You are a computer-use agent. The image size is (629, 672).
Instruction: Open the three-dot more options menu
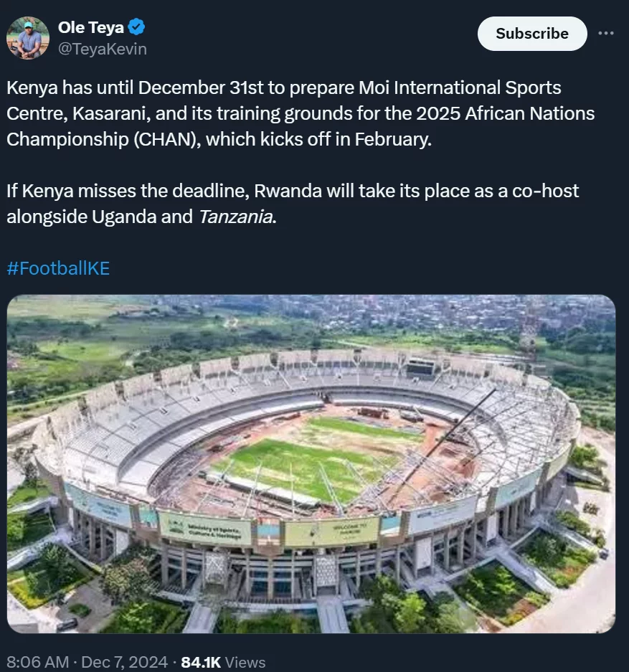pos(606,33)
